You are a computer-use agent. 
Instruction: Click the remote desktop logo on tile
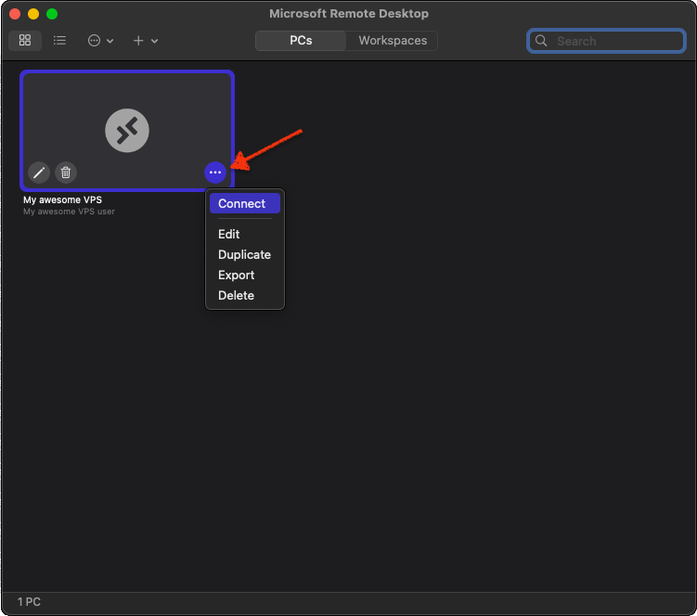[127, 130]
